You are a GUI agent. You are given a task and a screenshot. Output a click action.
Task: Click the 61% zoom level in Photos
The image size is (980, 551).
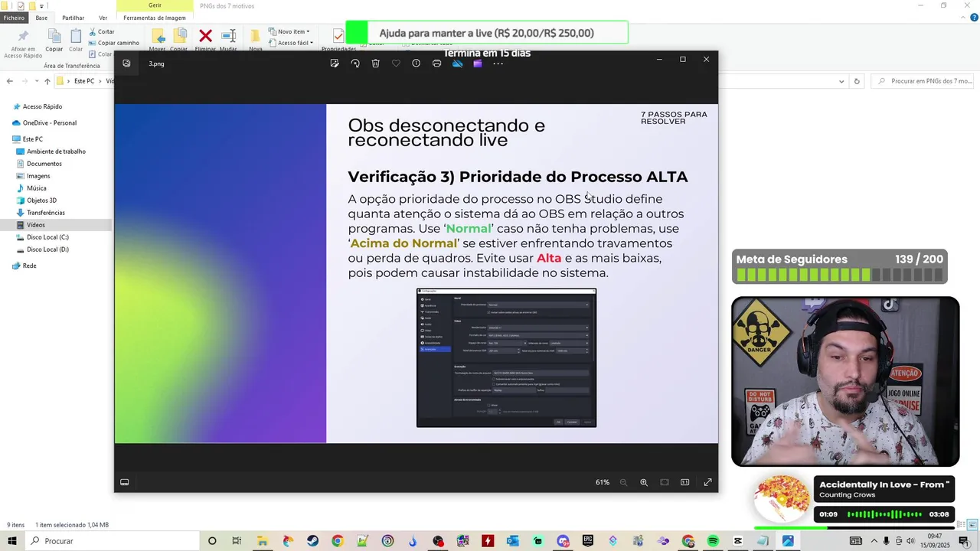pos(603,482)
